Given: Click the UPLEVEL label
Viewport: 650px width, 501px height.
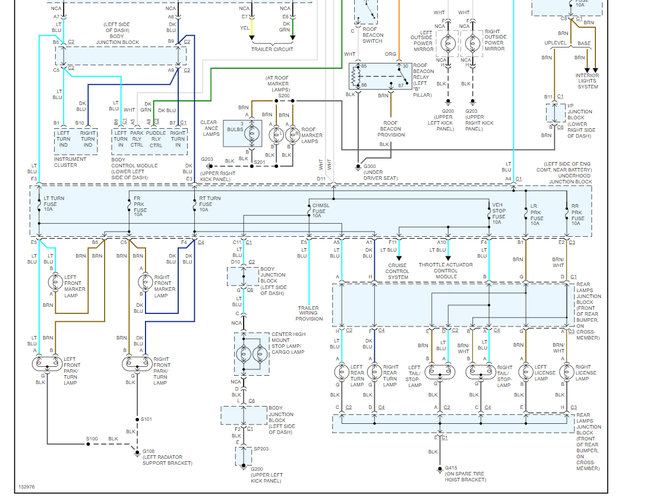Looking at the screenshot, I should coord(555,43).
